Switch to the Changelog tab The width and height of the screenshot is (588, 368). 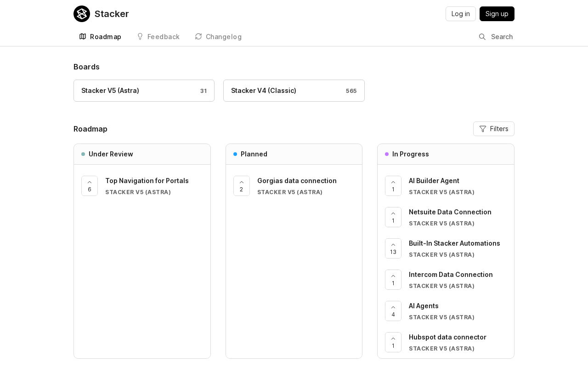coord(218,37)
